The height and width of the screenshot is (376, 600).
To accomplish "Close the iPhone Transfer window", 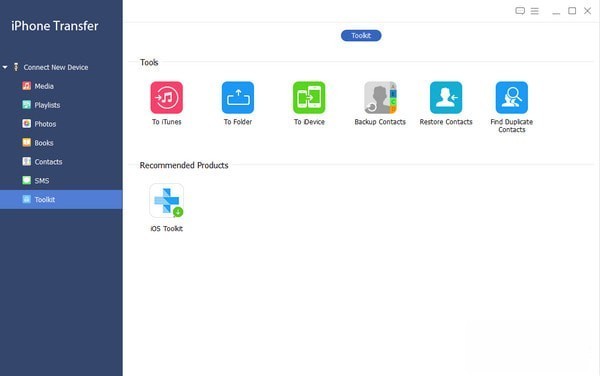I will [587, 11].
